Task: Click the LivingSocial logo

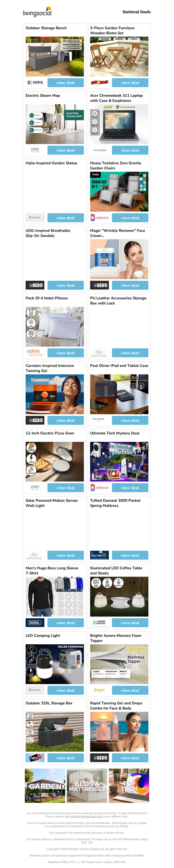Action: click(37, 12)
